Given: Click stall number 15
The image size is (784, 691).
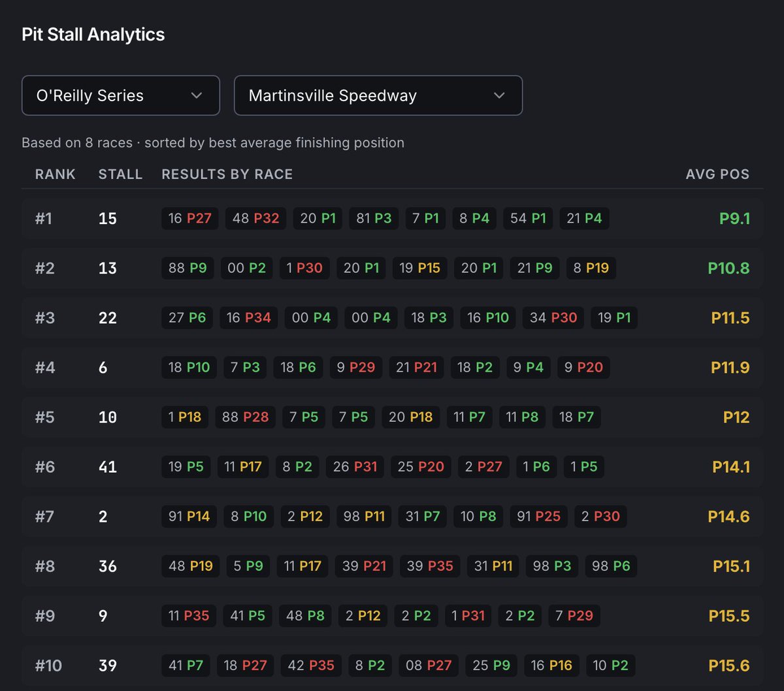Looking at the screenshot, I should (108, 218).
